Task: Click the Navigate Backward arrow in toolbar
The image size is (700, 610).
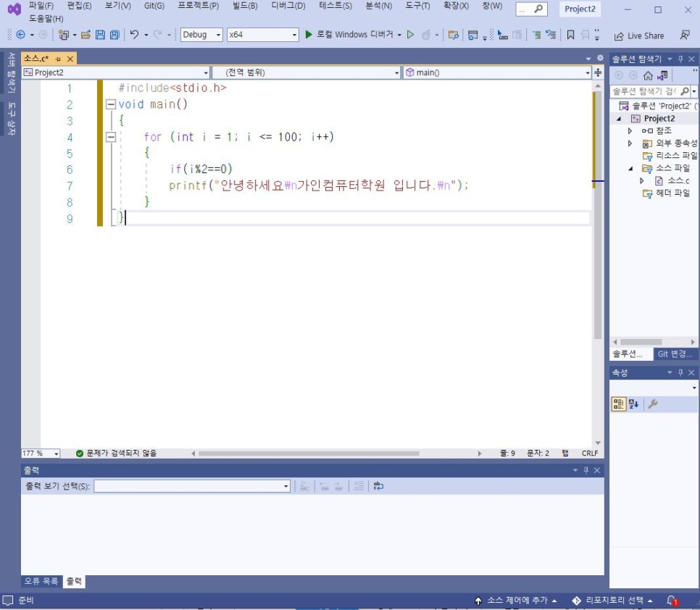Action: point(20,34)
